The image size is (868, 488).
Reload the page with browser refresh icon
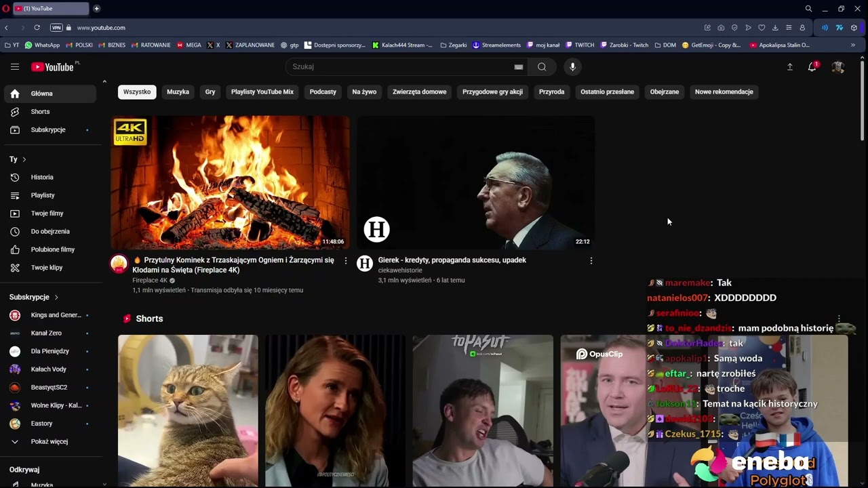[37, 28]
